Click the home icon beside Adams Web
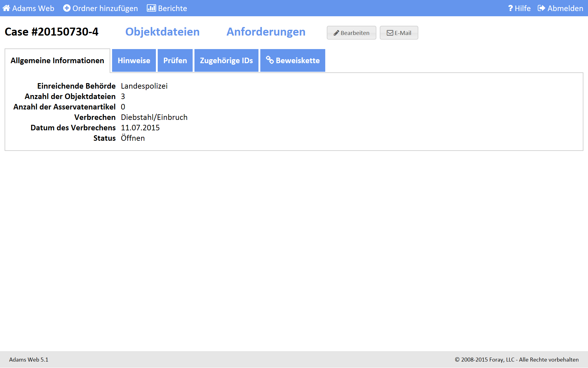Image resolution: width=588 pixels, height=368 pixels. (6, 8)
